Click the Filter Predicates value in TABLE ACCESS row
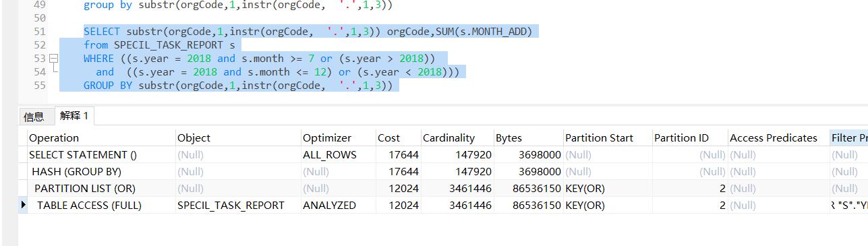 (849, 205)
